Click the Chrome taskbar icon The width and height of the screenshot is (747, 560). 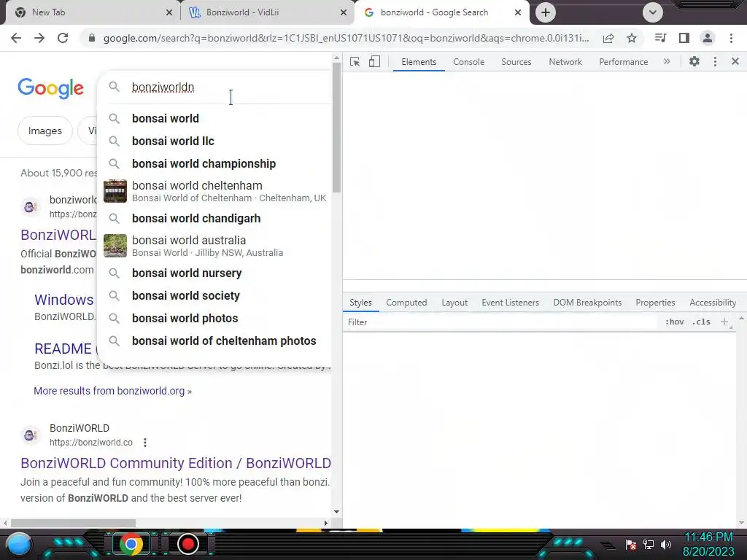(x=131, y=544)
